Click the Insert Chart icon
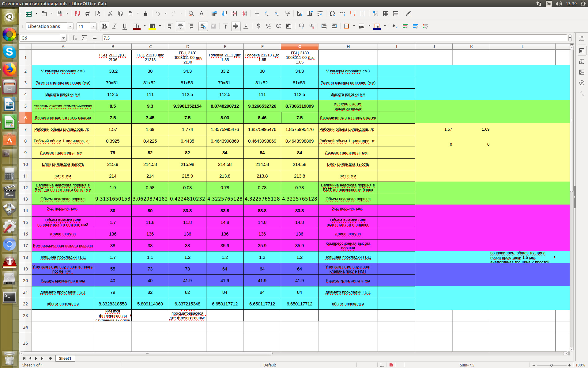Image resolution: width=588 pixels, height=368 pixels. pyautogui.click(x=310, y=13)
